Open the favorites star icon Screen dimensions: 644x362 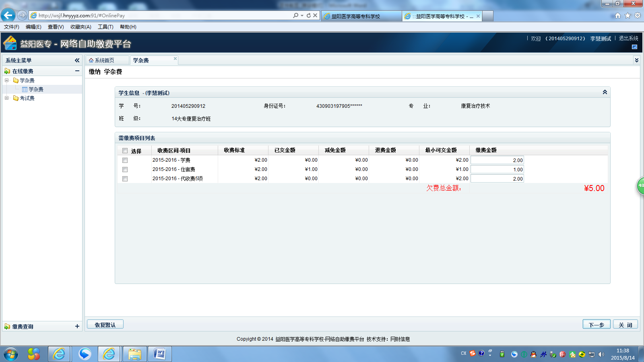point(627,16)
